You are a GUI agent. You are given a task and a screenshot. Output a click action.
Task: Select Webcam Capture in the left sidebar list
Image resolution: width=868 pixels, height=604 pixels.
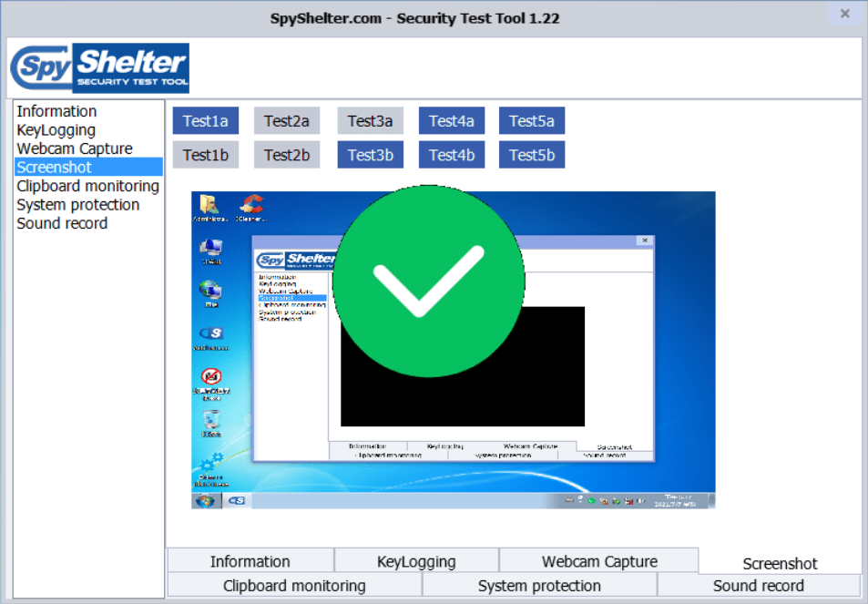coord(88,148)
